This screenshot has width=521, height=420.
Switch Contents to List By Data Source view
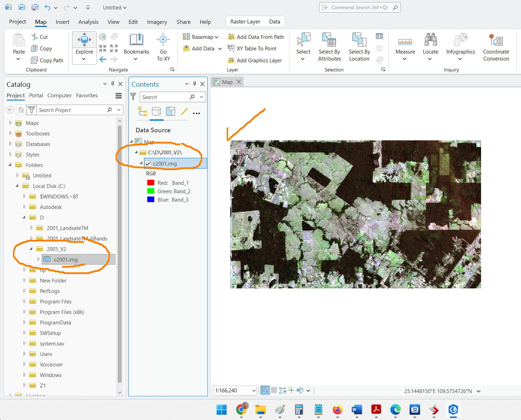(156, 111)
